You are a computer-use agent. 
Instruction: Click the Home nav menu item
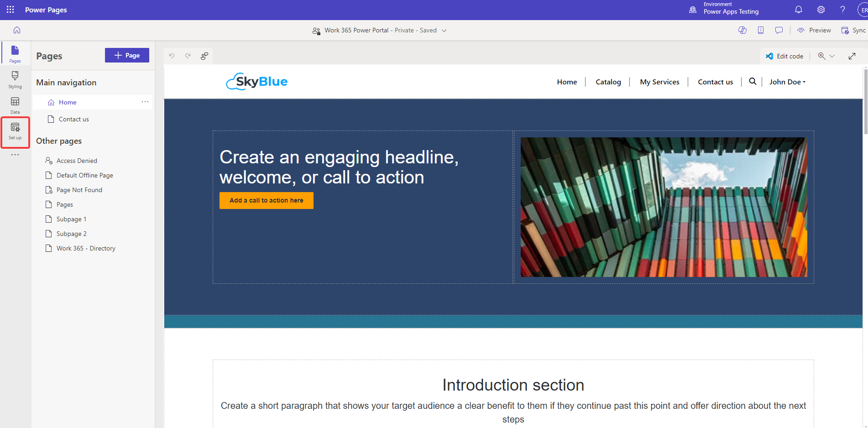click(567, 82)
